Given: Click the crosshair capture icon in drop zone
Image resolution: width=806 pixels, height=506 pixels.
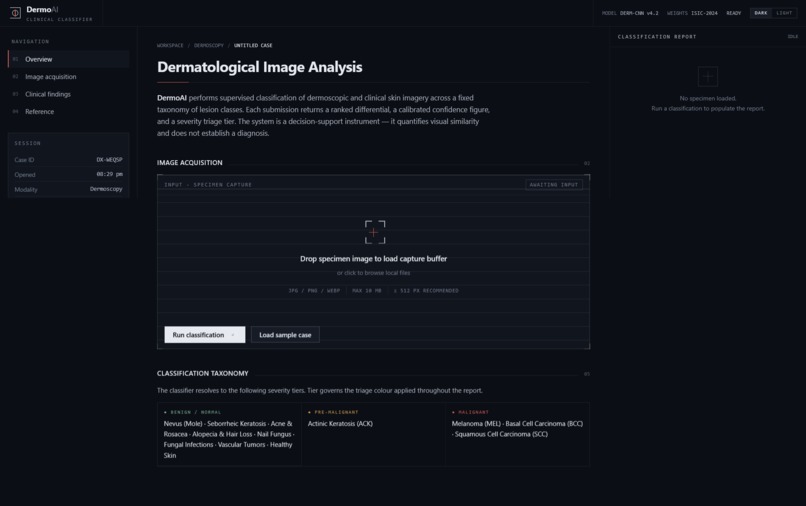Looking at the screenshot, I should (x=375, y=232).
